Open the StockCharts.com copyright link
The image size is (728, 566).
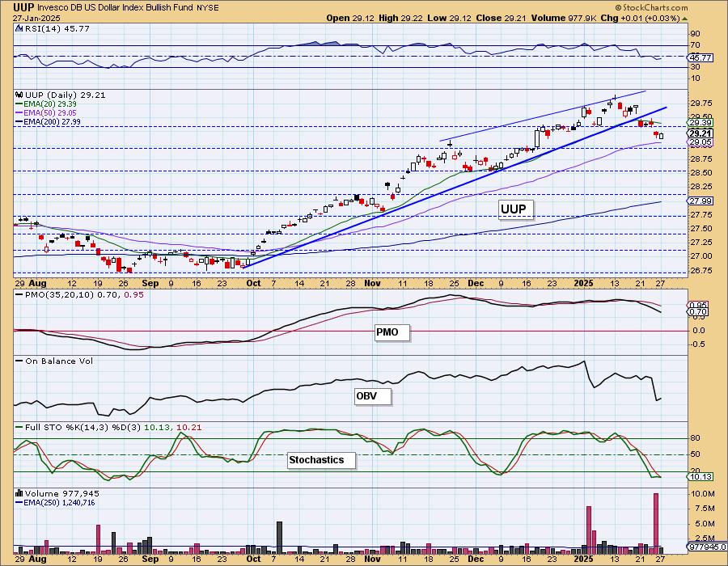pyautogui.click(x=651, y=7)
